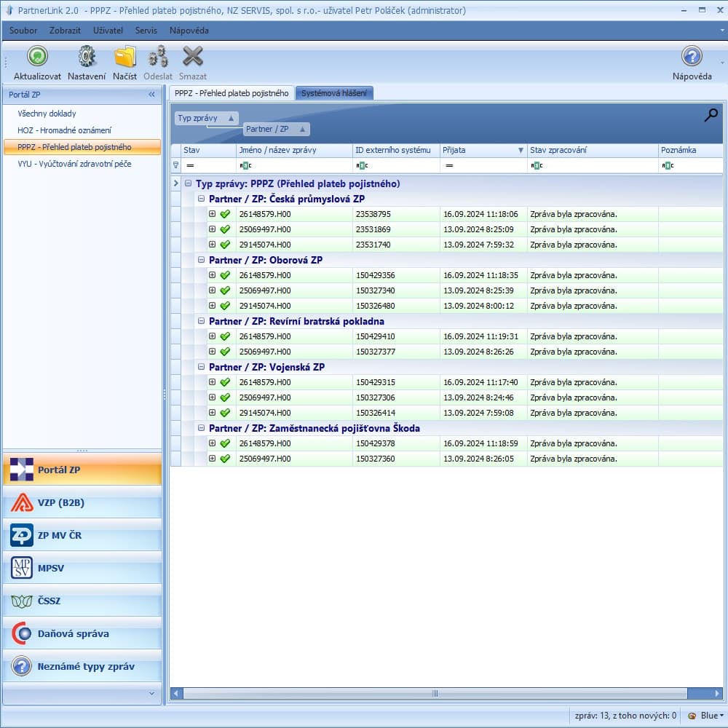Image resolution: width=728 pixels, height=728 pixels.
Task: Sort by Jméno / název zprávy column
Action: 294,150
